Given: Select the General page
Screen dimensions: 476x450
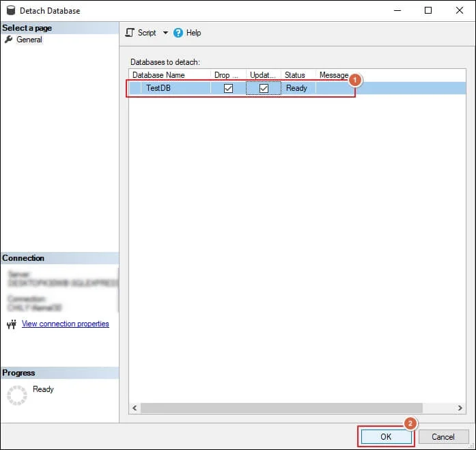Looking at the screenshot, I should (29, 40).
